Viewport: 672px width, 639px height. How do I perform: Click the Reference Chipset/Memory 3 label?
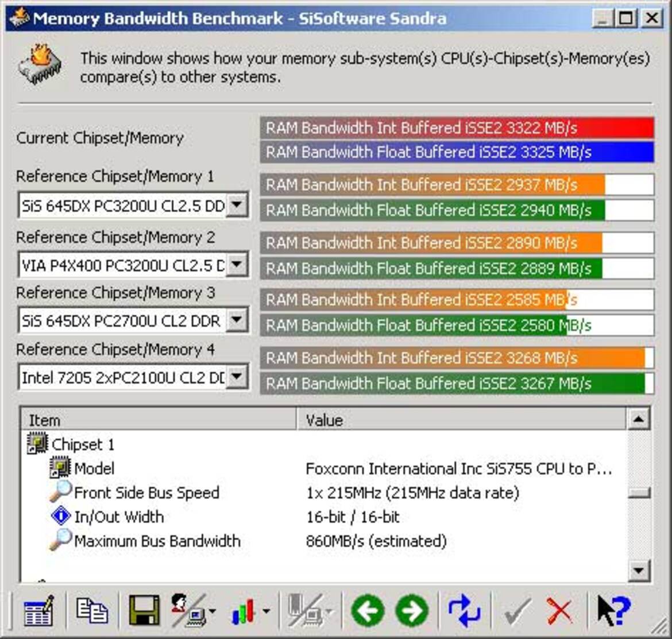click(115, 293)
